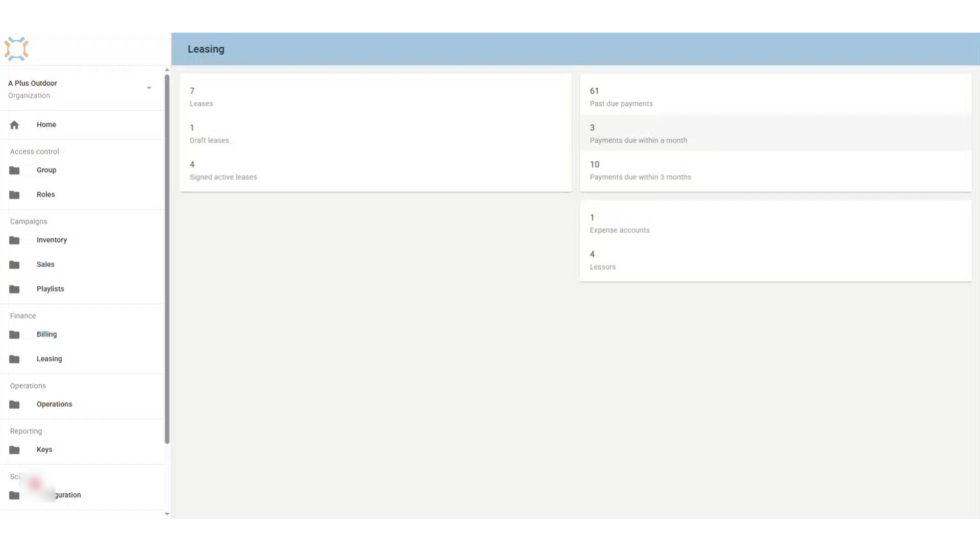Viewport: 980px width, 551px height.
Task: Open the 4 Lessors row
Action: point(776,260)
